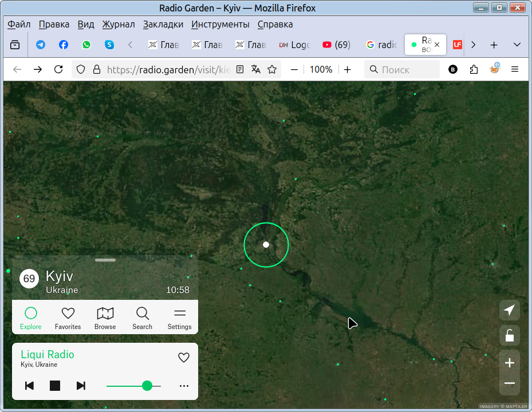This screenshot has width=532, height=412.
Task: Open the black B extension icon
Action: (x=453, y=69)
